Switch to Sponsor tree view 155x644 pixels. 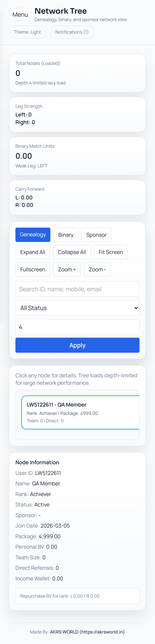[96, 235]
